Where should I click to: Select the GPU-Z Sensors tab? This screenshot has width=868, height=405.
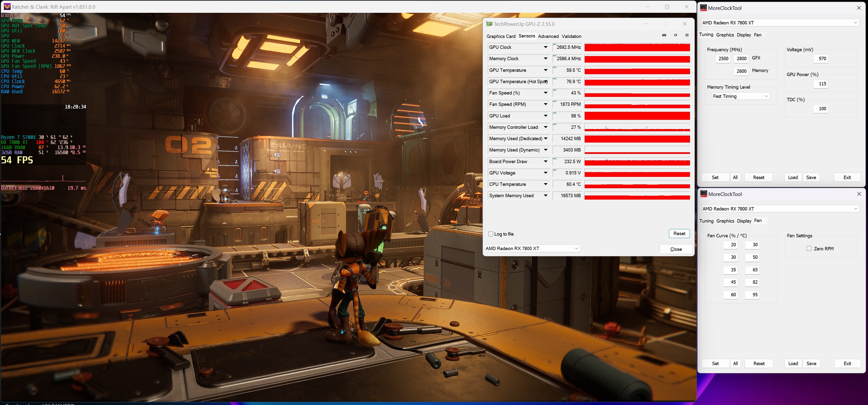coord(527,36)
